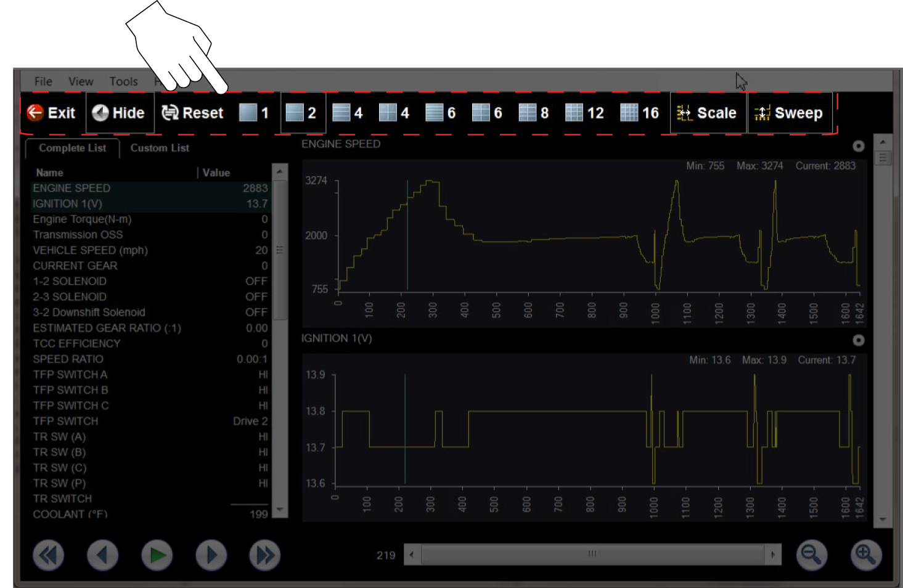Click the Exit button in toolbar
903x588 pixels.
point(52,113)
